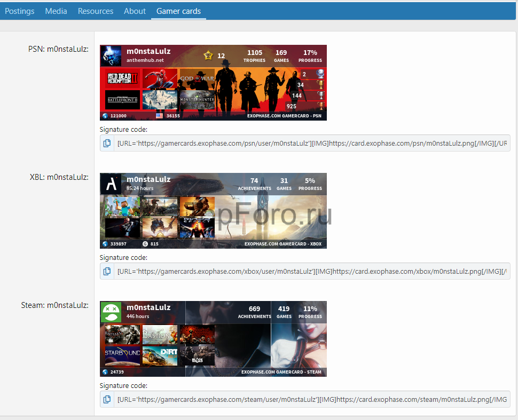Click the active Gamer cards tab
The width and height of the screenshot is (518, 420).
pyautogui.click(x=178, y=11)
